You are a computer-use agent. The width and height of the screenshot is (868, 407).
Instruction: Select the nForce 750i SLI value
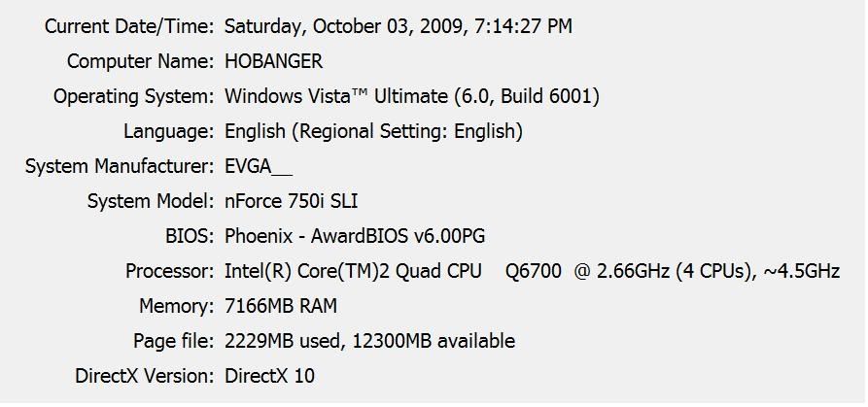coord(292,201)
